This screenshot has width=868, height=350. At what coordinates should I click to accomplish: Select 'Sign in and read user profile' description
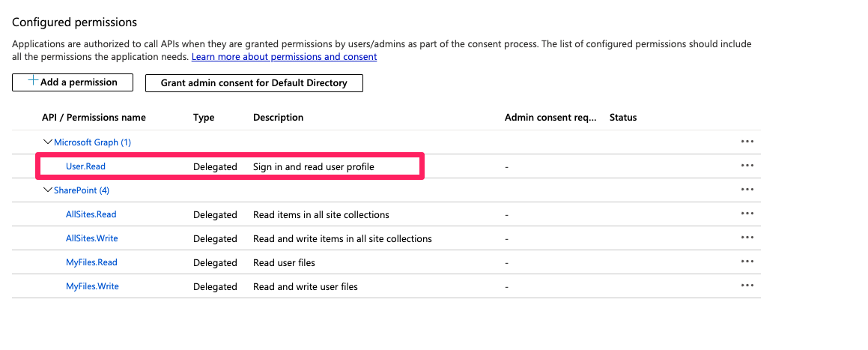pyautogui.click(x=314, y=166)
